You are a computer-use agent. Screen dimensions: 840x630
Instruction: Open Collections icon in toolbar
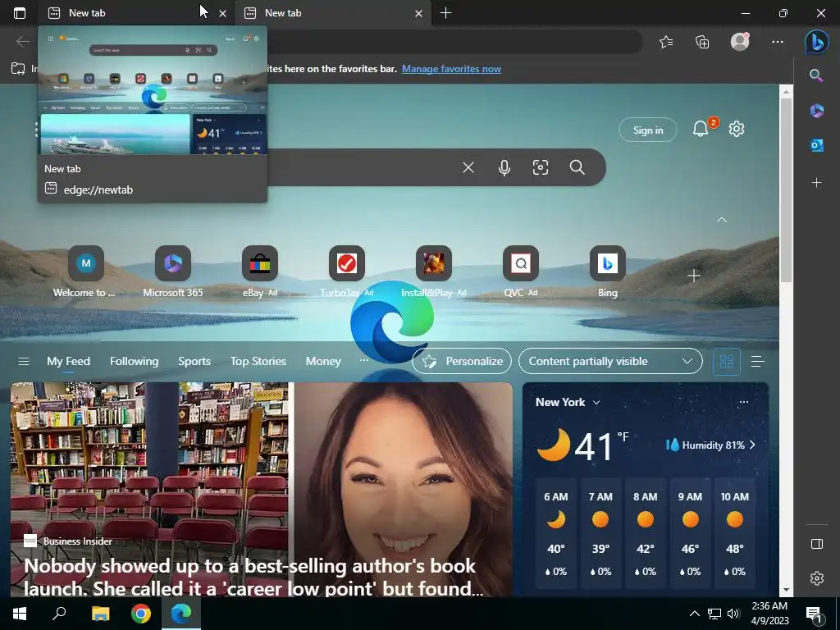(702, 42)
